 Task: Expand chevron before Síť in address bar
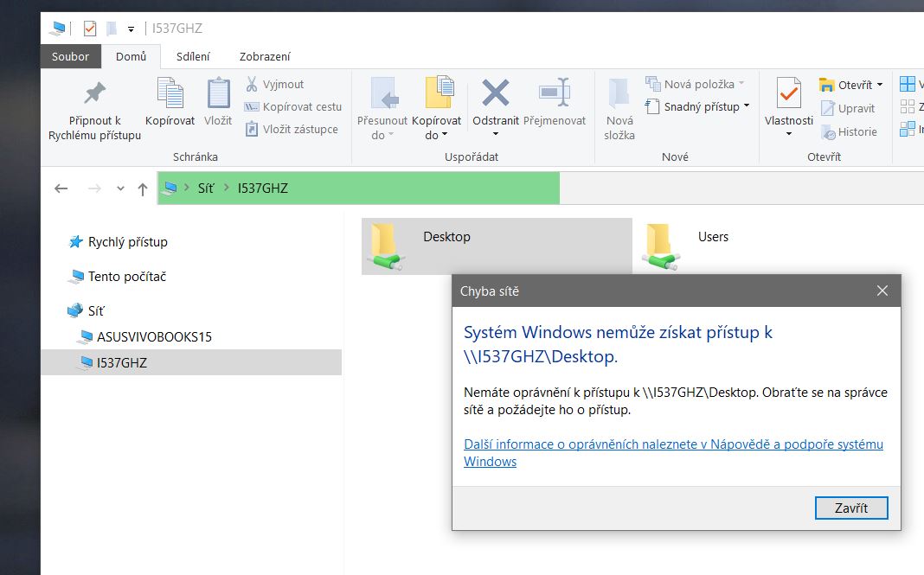coord(187,188)
